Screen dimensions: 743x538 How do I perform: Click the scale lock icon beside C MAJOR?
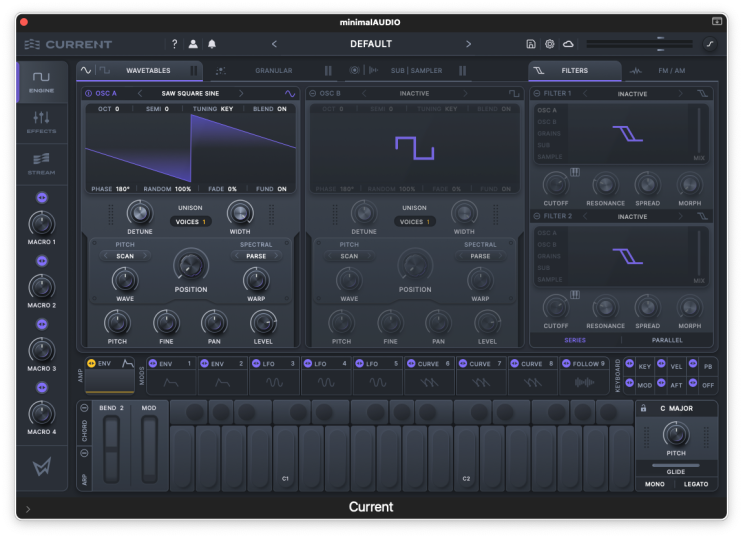[x=643, y=408]
